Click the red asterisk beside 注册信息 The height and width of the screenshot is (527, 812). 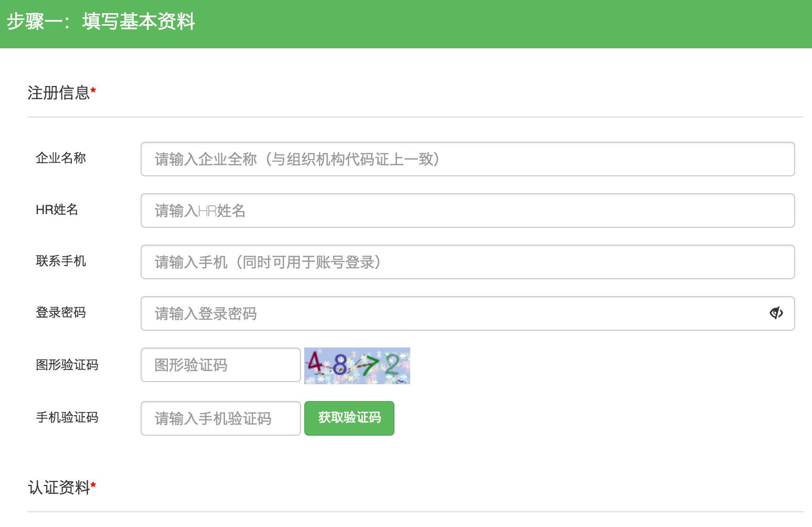pyautogui.click(x=93, y=91)
